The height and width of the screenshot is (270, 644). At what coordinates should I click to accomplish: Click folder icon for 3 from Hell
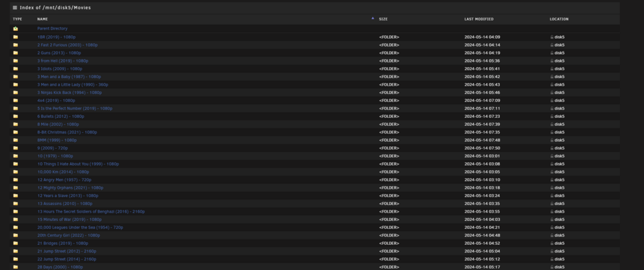15,61
